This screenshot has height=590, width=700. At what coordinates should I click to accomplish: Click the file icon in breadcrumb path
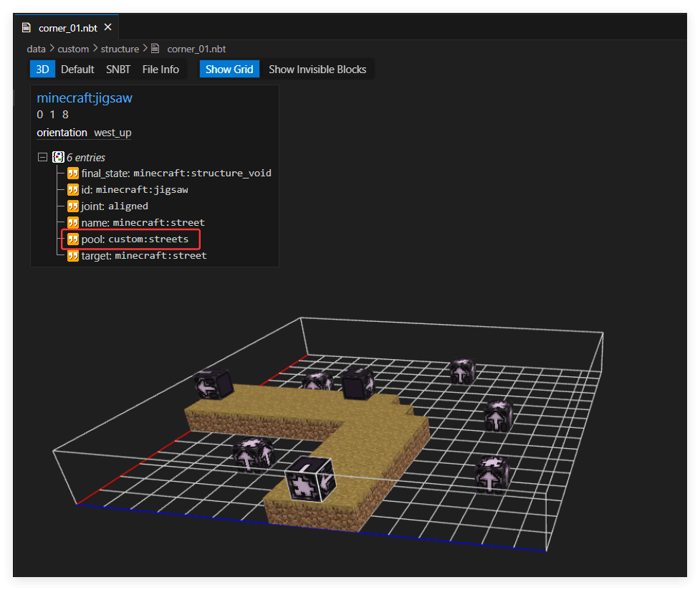155,48
